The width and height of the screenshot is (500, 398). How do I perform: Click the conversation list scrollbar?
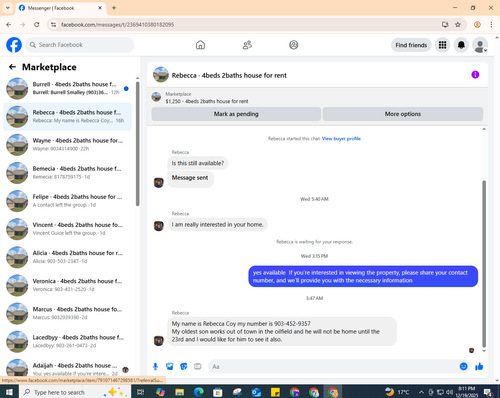137,143
